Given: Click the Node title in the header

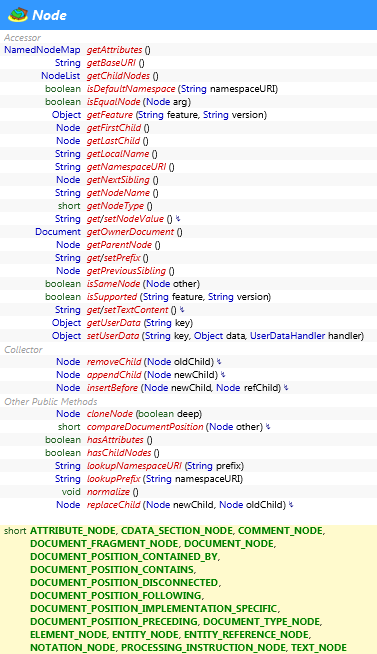Looking at the screenshot, I should 49,15.
